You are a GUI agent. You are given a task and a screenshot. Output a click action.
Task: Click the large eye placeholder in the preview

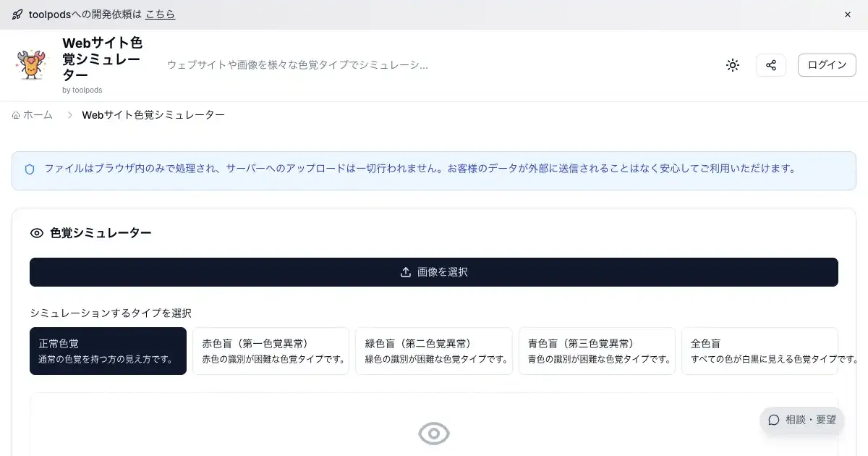tap(434, 434)
